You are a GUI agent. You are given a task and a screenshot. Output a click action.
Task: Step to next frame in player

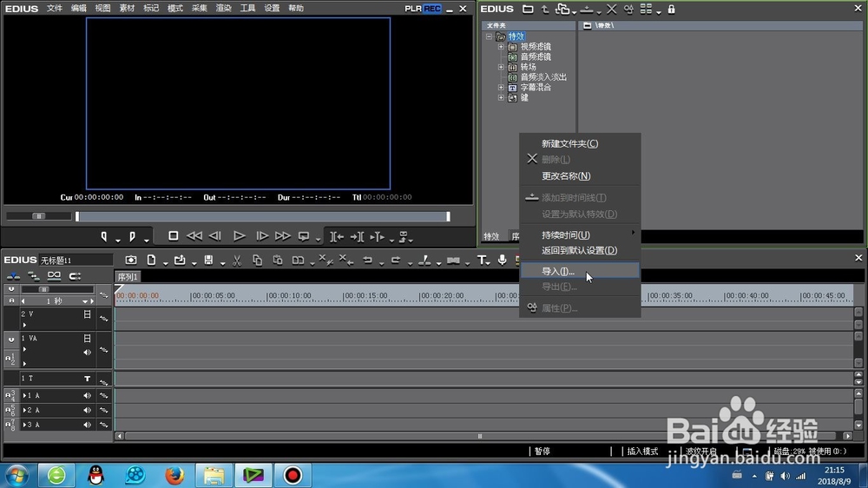[262, 236]
